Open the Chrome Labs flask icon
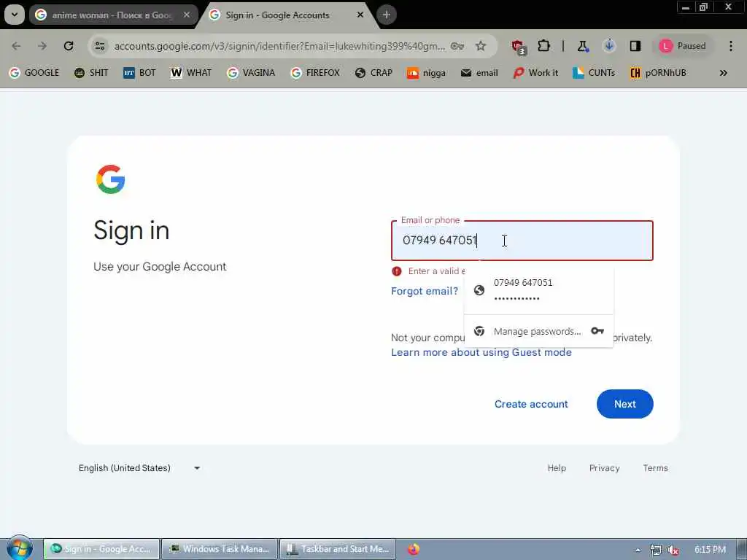Screen dimensions: 747x560 click(583, 46)
